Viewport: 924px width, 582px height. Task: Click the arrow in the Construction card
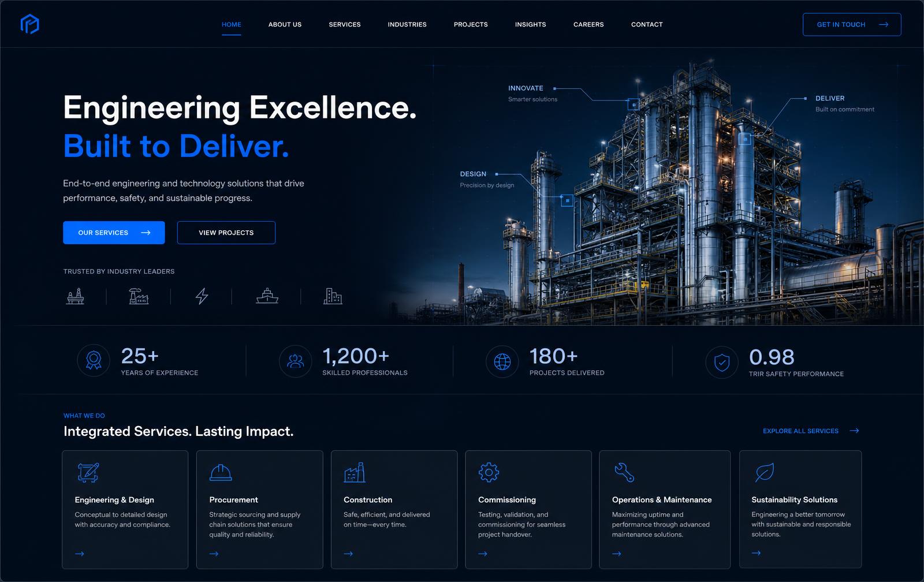point(348,554)
